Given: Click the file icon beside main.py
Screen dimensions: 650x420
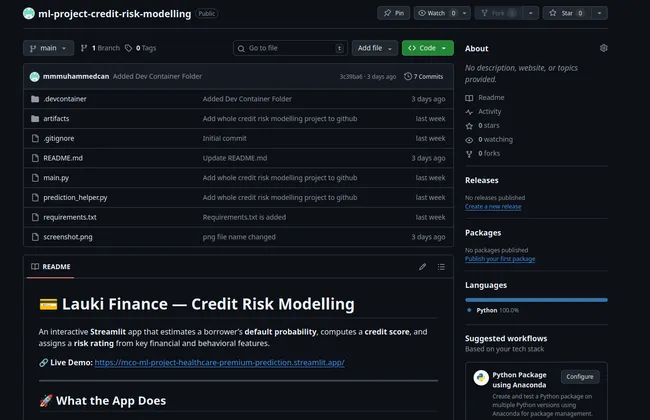Looking at the screenshot, I should click(x=35, y=177).
